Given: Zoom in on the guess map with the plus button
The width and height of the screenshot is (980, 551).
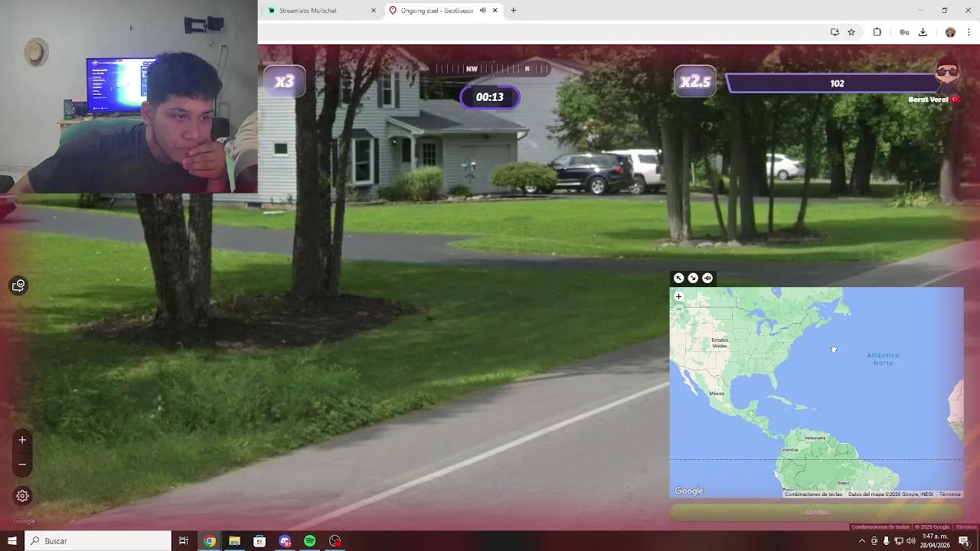Looking at the screenshot, I should point(678,296).
